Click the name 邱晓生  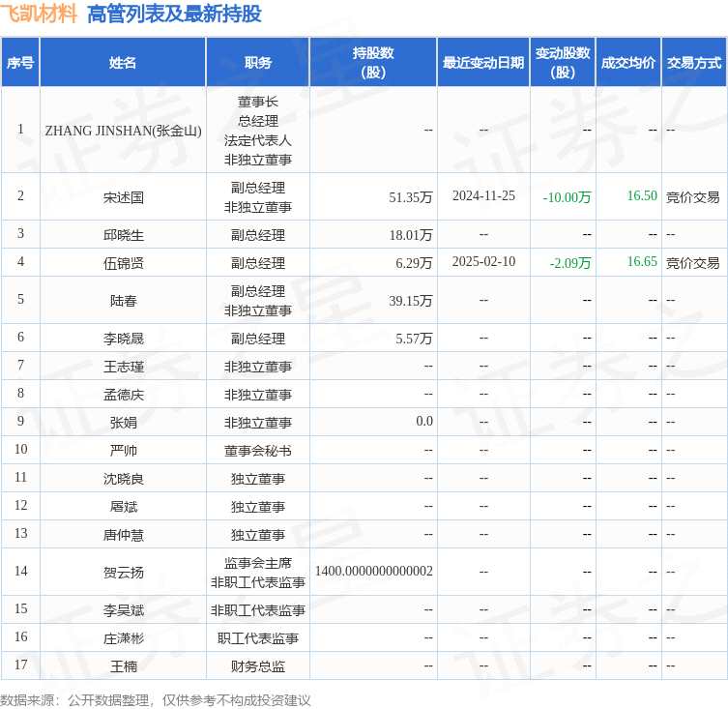[x=124, y=235]
